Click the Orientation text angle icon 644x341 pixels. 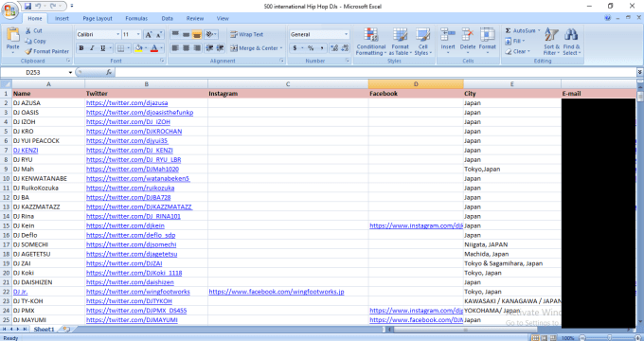coord(209,34)
